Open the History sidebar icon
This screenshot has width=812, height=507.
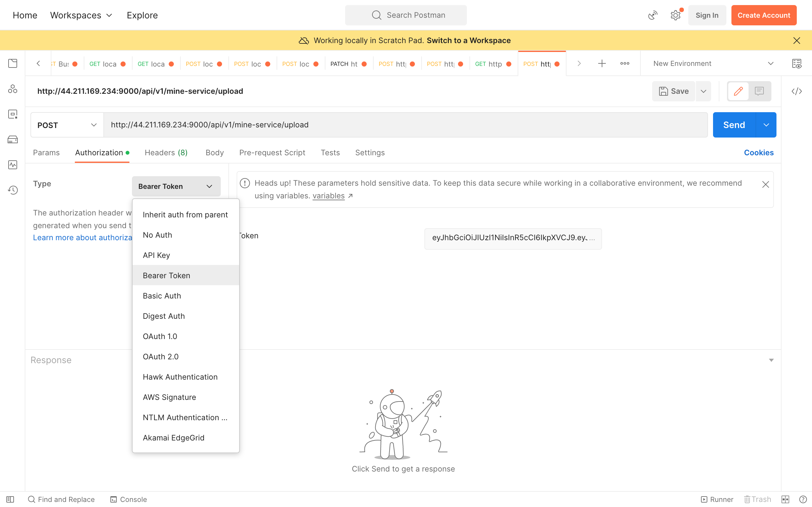(x=13, y=190)
